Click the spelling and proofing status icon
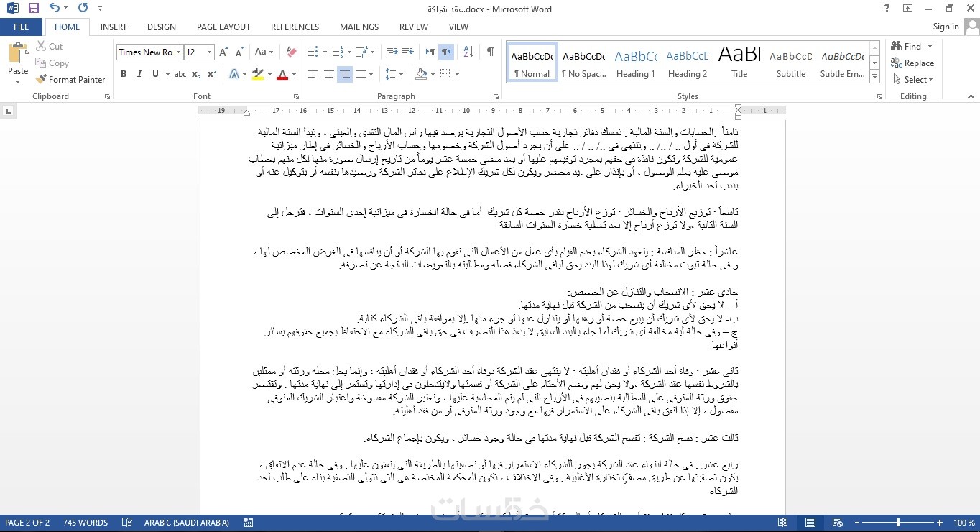 126,523
